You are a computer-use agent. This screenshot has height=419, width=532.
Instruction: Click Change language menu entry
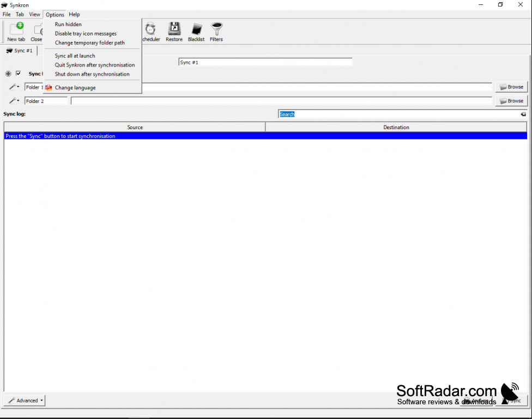pos(92,88)
